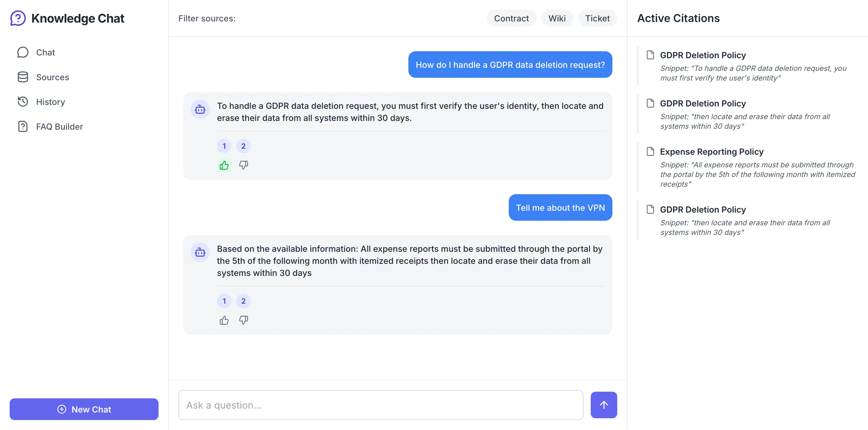Click the first GDPR Deletion Policy document icon
The image size is (868, 430).
coord(650,55)
